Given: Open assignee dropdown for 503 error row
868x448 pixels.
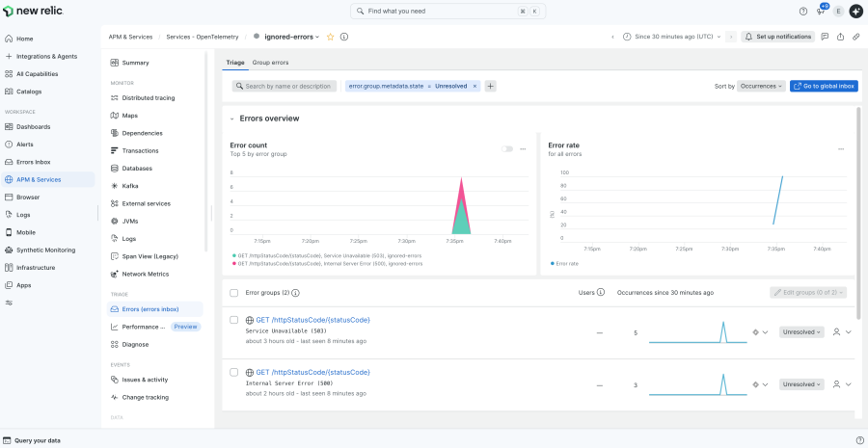Looking at the screenshot, I should coord(842,332).
